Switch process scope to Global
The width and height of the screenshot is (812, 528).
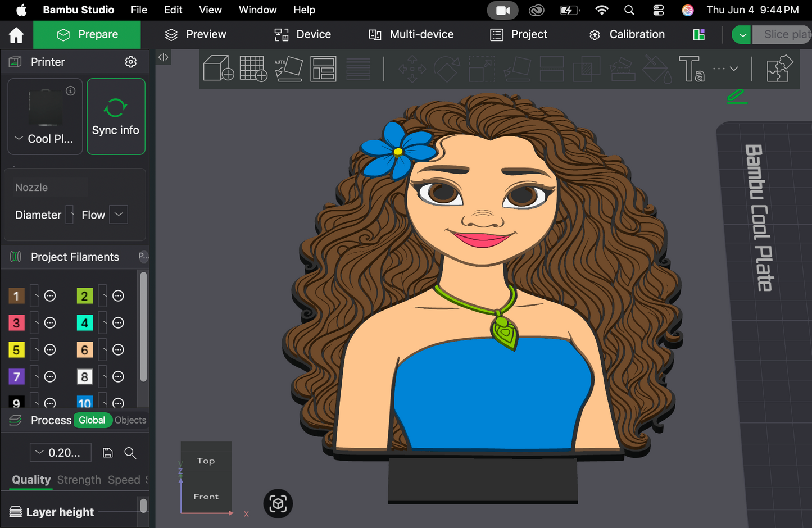click(x=92, y=420)
